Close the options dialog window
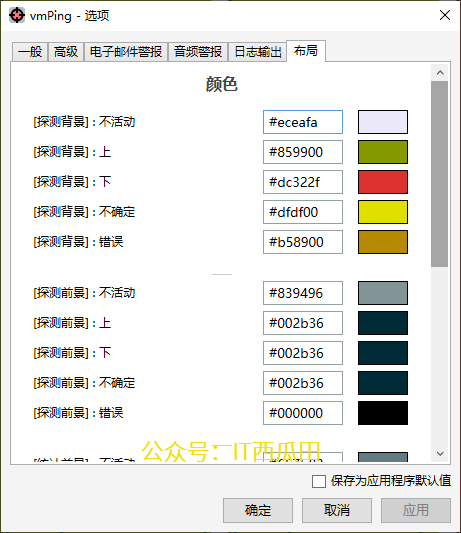Viewport: 461px width, 533px height. click(x=445, y=15)
